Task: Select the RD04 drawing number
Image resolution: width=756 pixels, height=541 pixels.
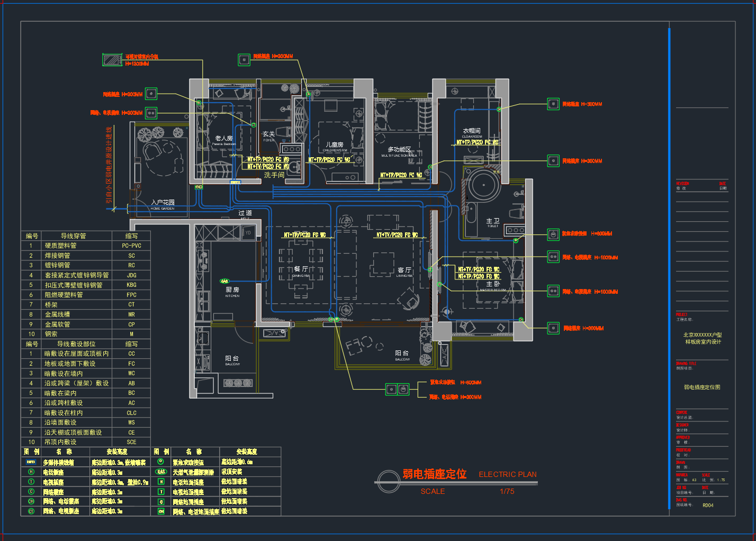Action: click(x=708, y=506)
